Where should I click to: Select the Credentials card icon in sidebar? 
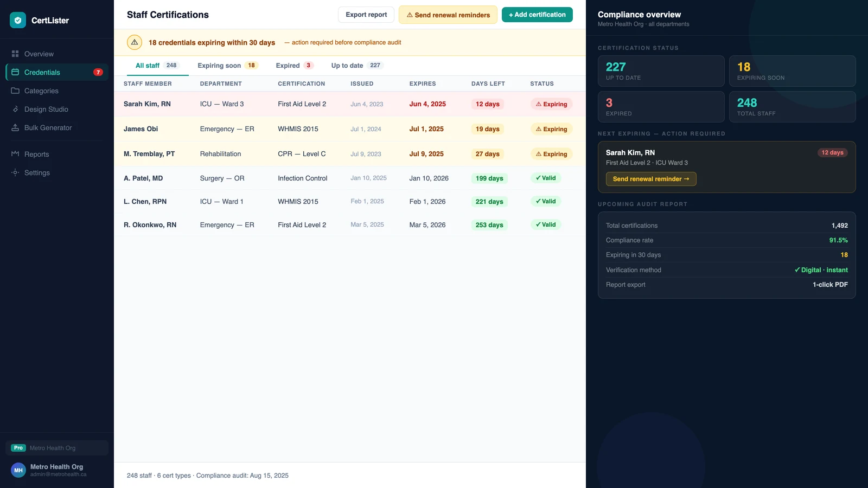[x=15, y=72]
